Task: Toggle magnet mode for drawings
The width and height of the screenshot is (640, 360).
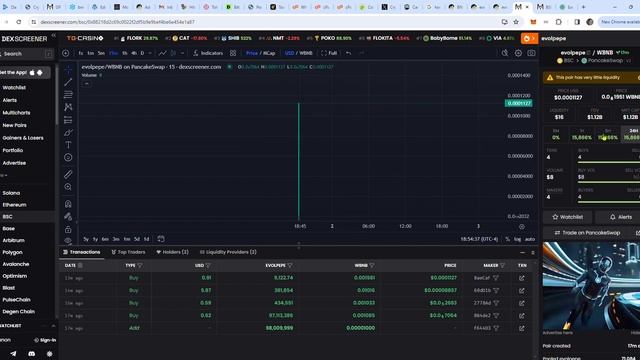Action: pyautogui.click(x=68, y=204)
